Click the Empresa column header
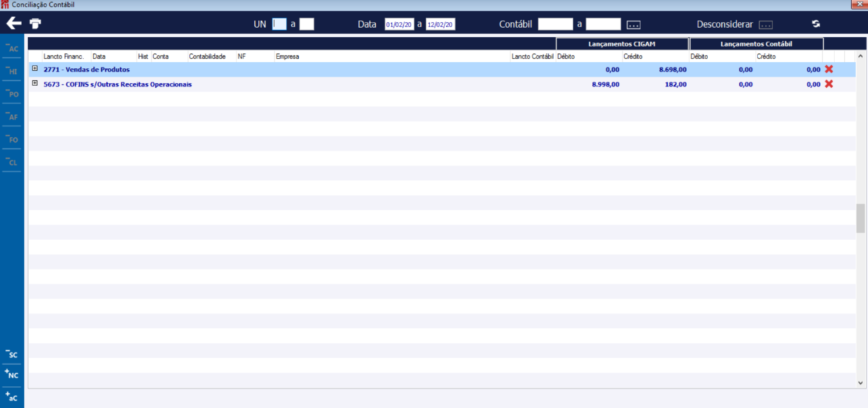 (287, 57)
